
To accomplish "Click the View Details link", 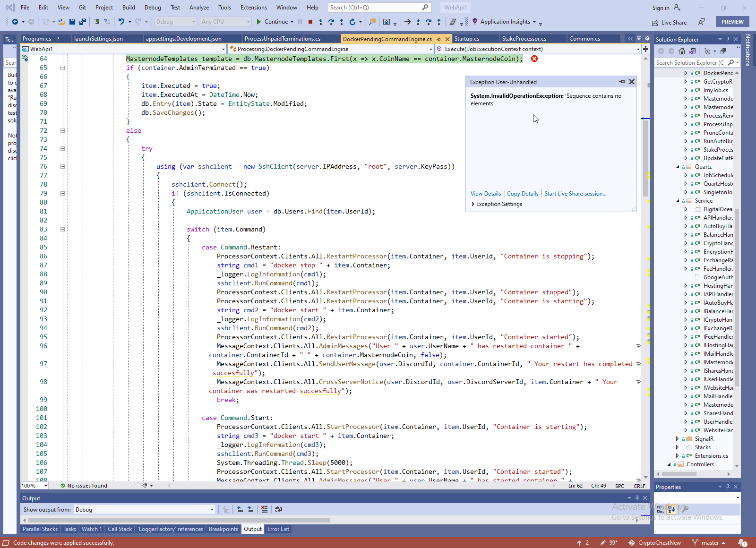I will (x=485, y=194).
